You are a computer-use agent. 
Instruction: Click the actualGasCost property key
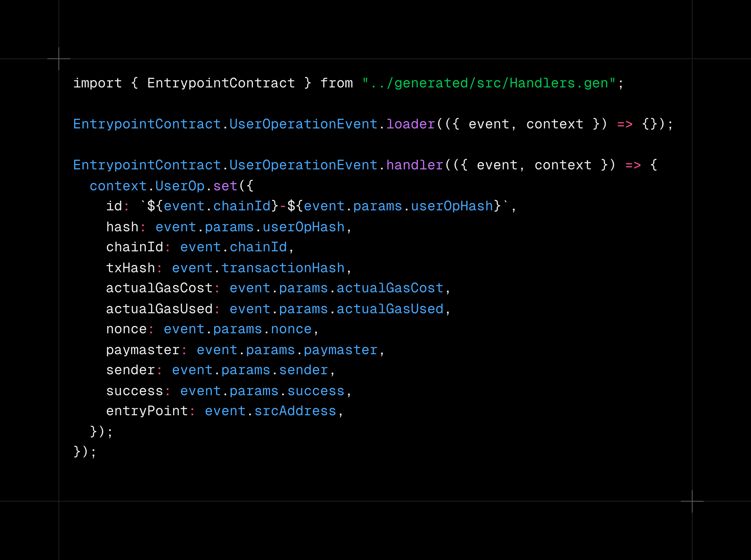click(x=159, y=288)
